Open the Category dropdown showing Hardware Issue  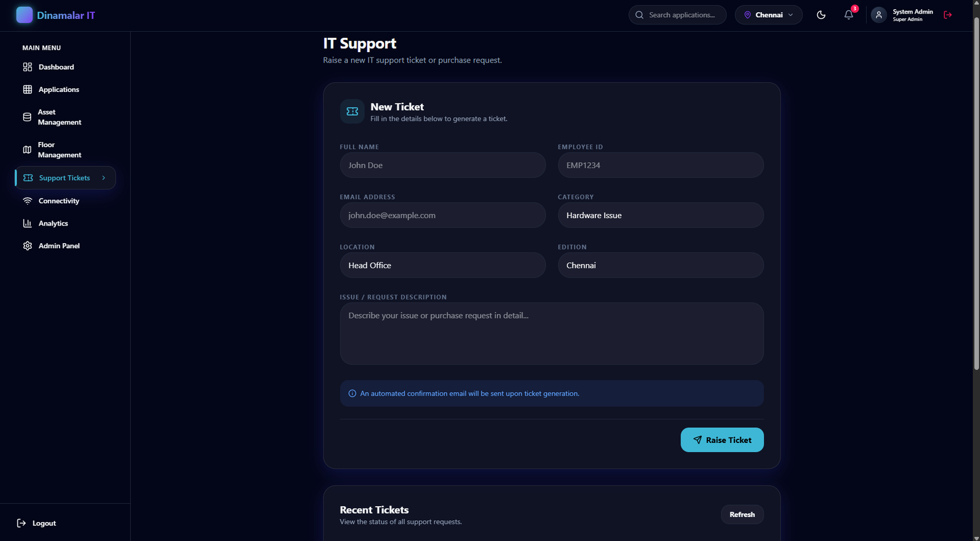point(661,215)
